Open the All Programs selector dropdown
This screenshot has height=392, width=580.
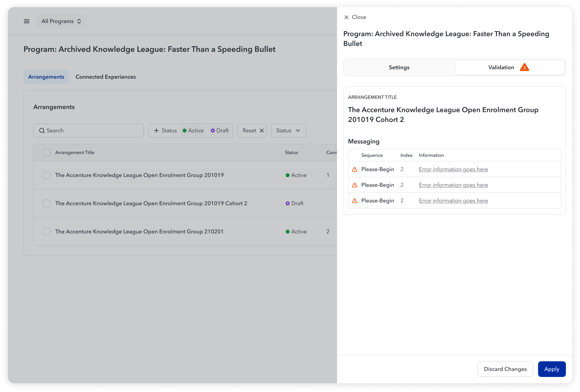[x=61, y=21]
